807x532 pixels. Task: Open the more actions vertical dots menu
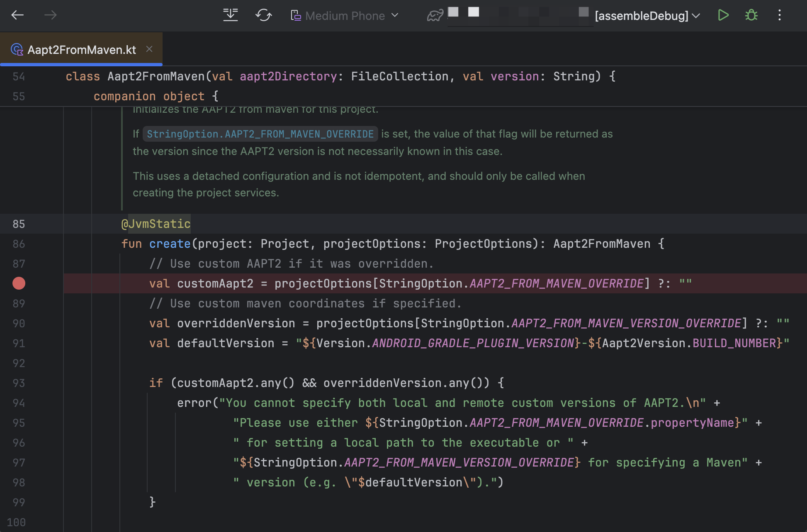pyautogui.click(x=779, y=15)
